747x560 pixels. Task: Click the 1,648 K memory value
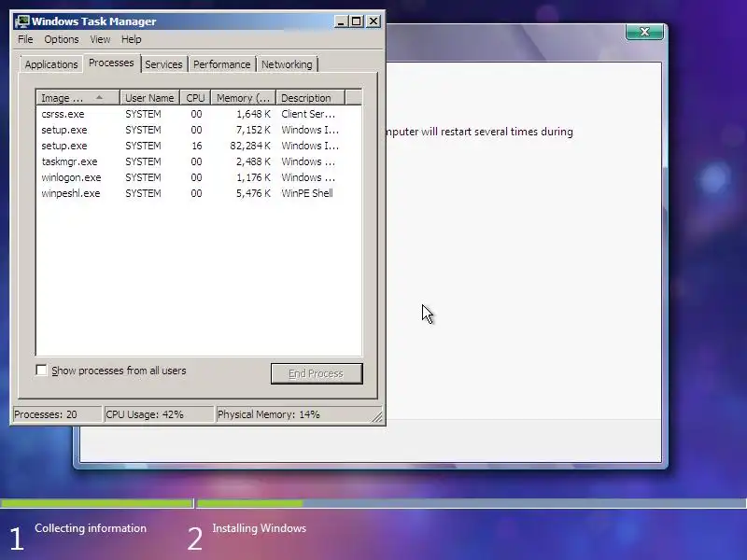(253, 114)
